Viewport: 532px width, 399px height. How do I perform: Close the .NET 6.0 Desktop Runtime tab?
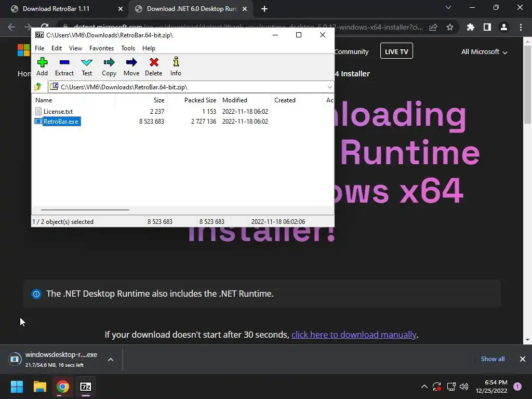[x=245, y=9]
